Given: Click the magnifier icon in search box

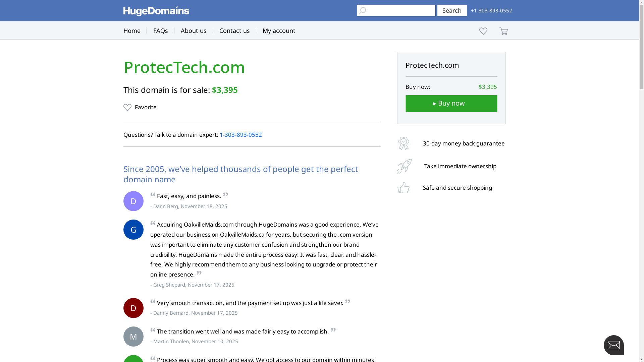Looking at the screenshot, I should (x=362, y=11).
